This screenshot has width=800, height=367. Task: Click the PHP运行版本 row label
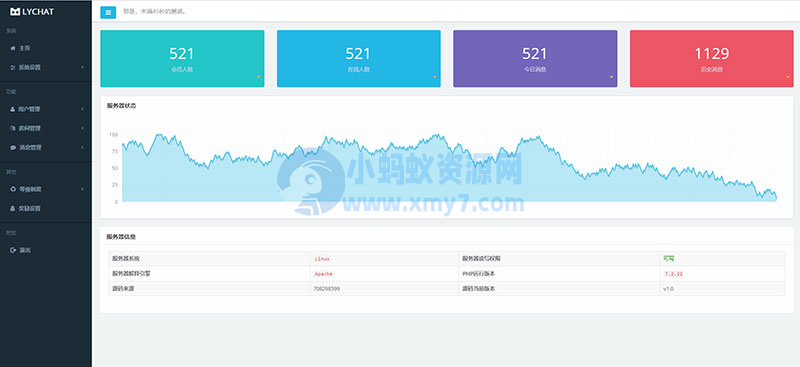[x=478, y=274]
